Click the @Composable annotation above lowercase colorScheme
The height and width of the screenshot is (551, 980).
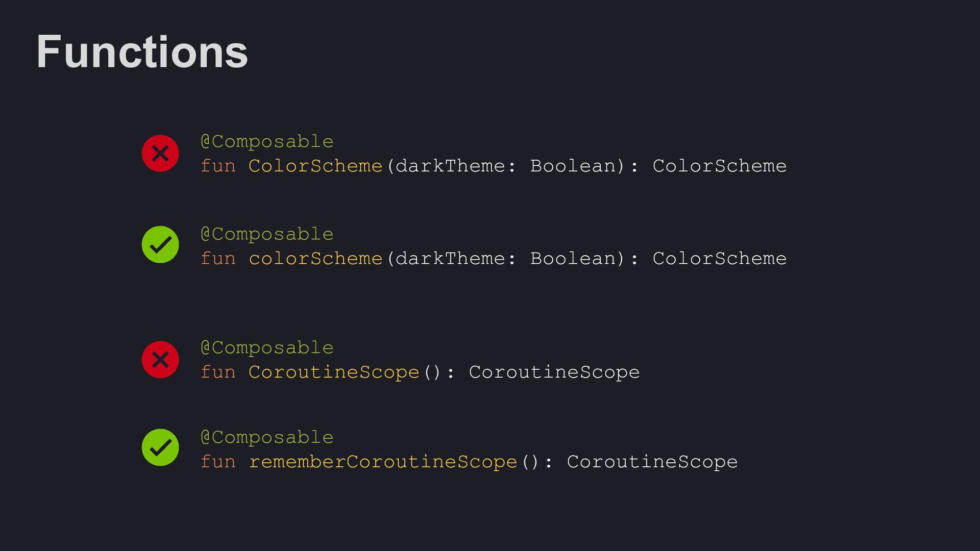pyautogui.click(x=267, y=234)
